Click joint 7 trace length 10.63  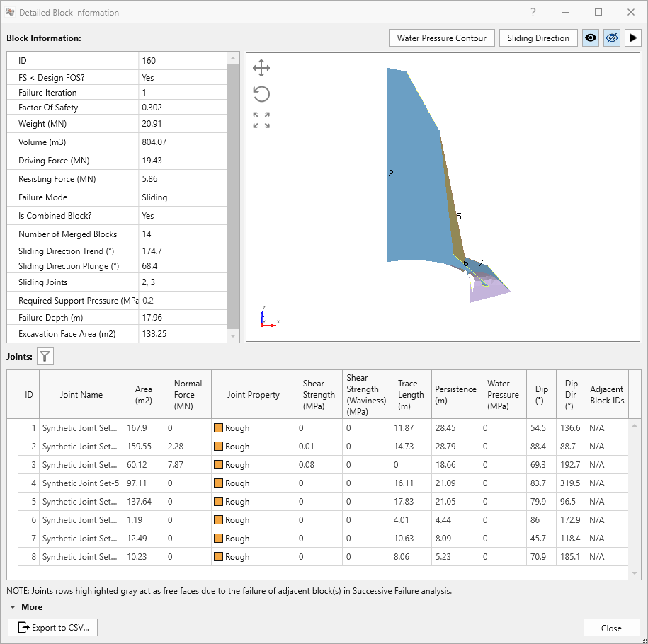coord(404,539)
